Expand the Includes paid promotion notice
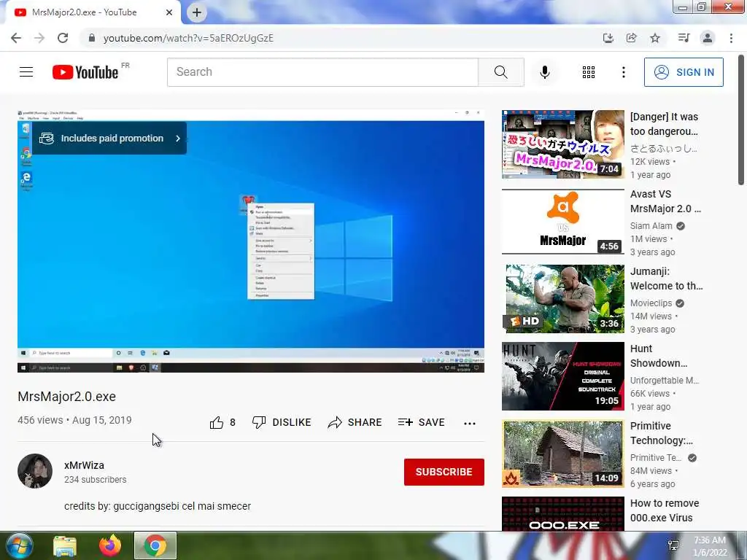The image size is (747, 560). coord(109,138)
